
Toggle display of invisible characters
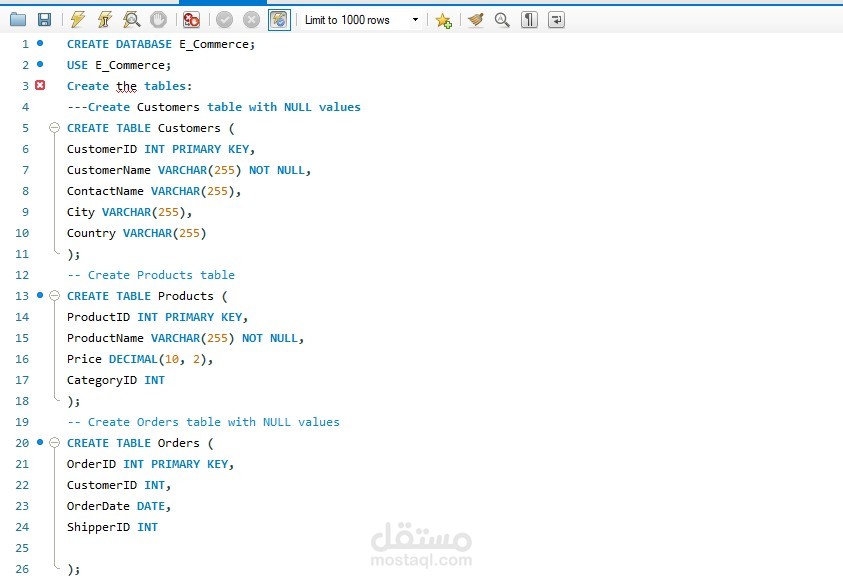click(529, 19)
